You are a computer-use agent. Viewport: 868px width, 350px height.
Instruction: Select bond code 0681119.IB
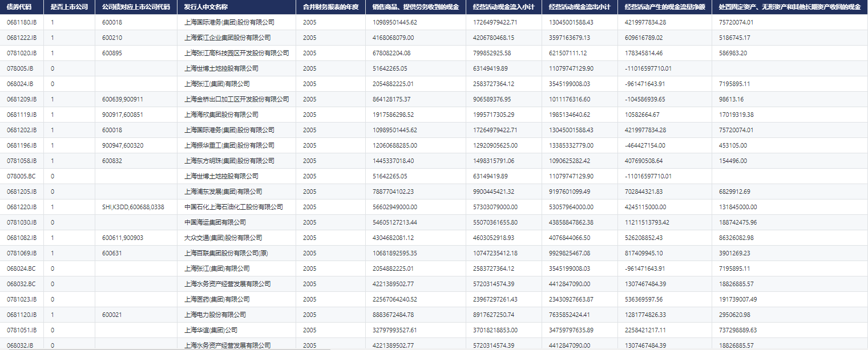point(22,115)
